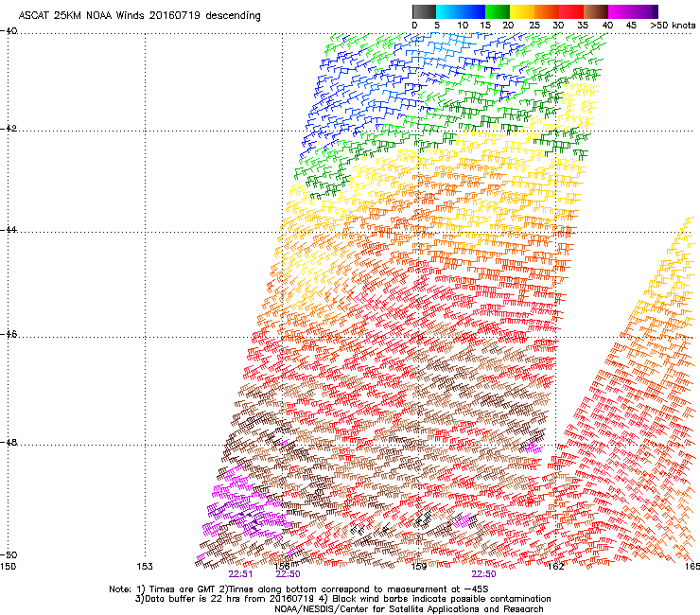Select the '10' legend scale label
Viewport: 700px width, 615px height.
point(463,25)
